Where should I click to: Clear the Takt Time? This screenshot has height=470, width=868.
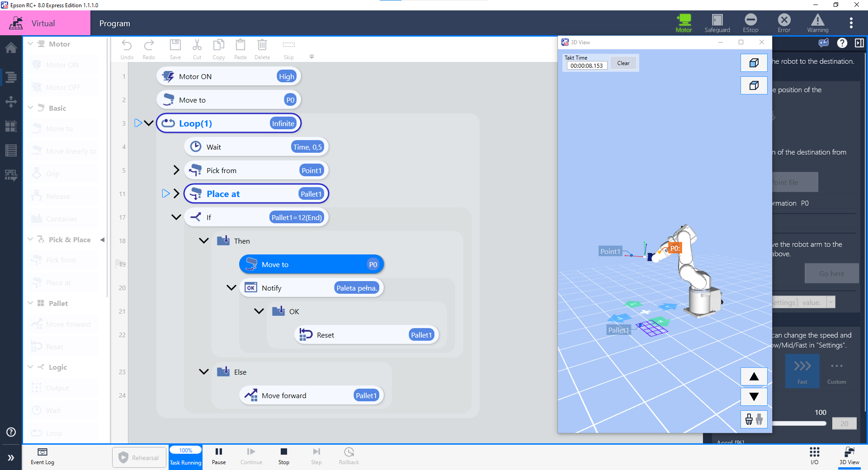pyautogui.click(x=623, y=63)
